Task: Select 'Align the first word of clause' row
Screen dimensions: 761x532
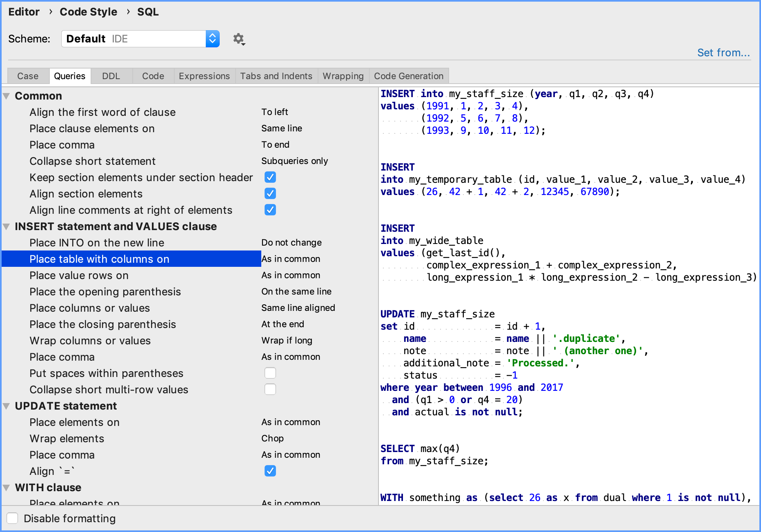Action: click(102, 112)
